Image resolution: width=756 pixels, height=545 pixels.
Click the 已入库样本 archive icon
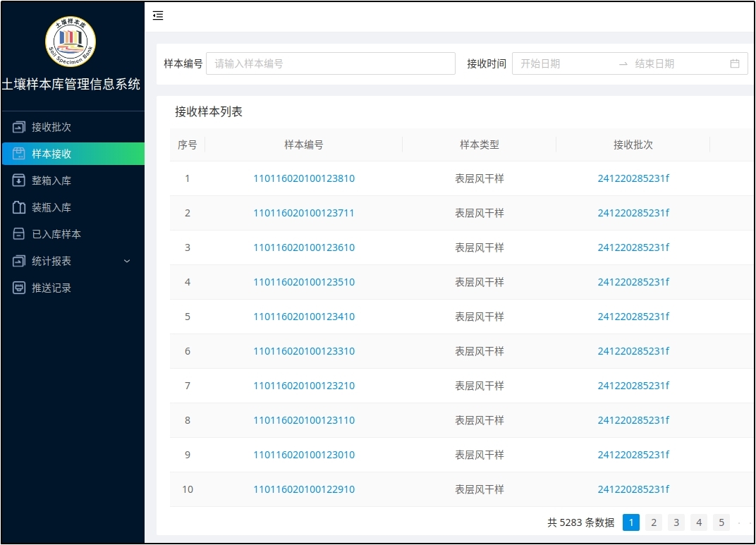pos(19,234)
